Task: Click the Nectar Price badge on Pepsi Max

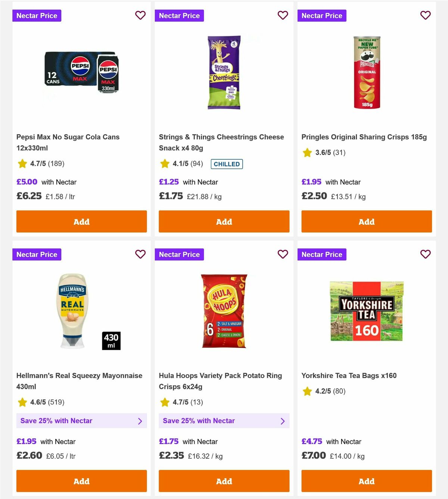Action: pos(37,15)
